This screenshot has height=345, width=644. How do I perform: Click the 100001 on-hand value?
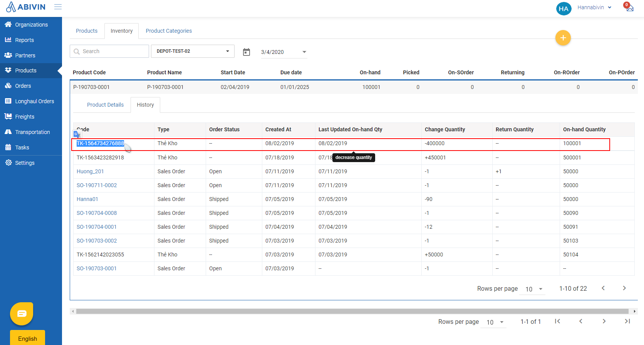click(371, 87)
